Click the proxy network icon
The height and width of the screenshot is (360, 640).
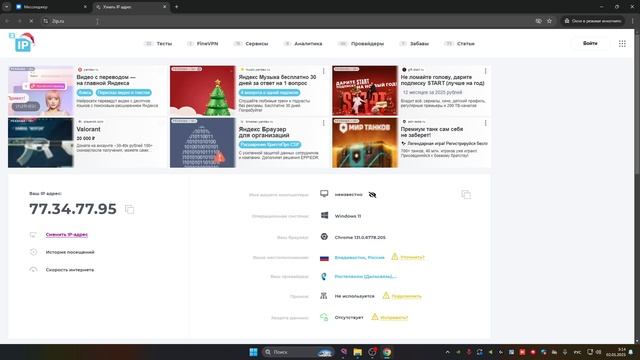pyautogui.click(x=324, y=296)
